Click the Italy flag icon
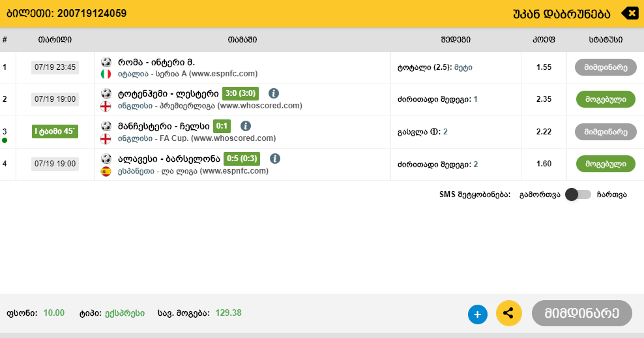Viewport: 644px width, 338px height. (x=106, y=74)
